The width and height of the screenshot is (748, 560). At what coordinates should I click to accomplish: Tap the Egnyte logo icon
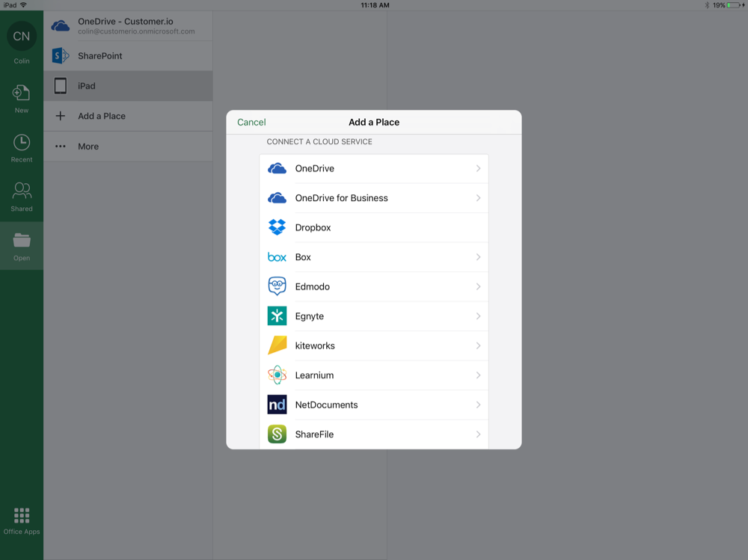click(277, 316)
